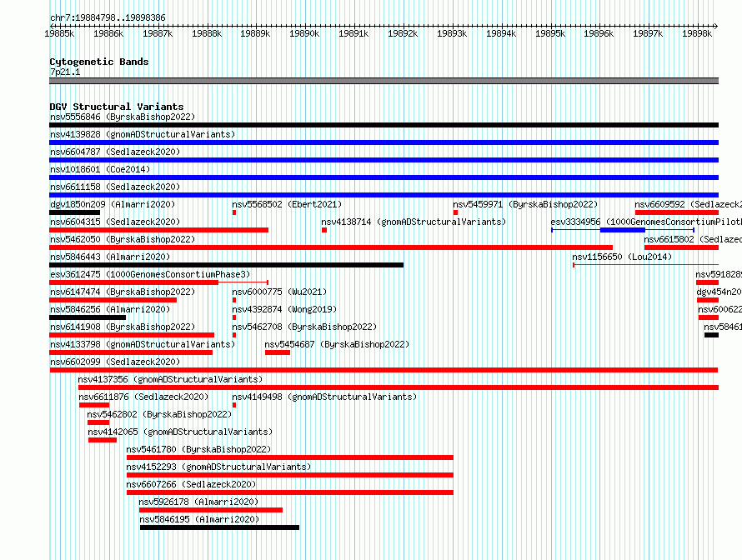Click the nsv6609592 variant label

click(x=688, y=204)
